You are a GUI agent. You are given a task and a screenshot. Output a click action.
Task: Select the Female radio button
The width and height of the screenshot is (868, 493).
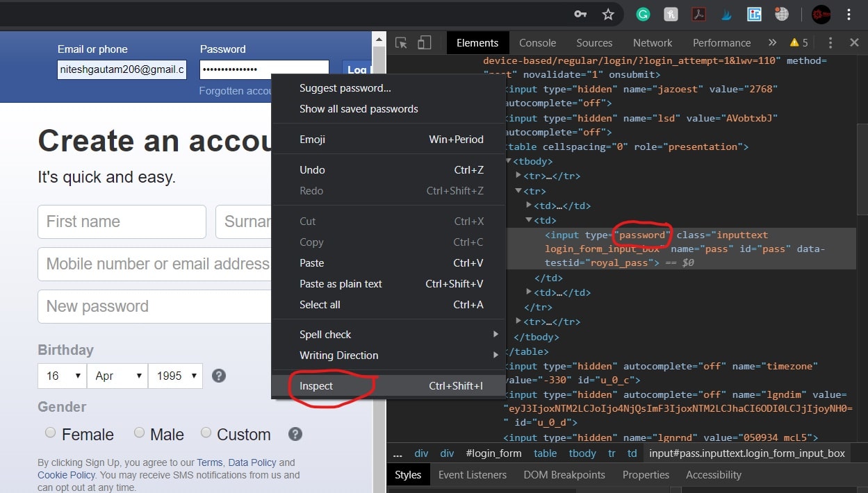tap(50, 433)
